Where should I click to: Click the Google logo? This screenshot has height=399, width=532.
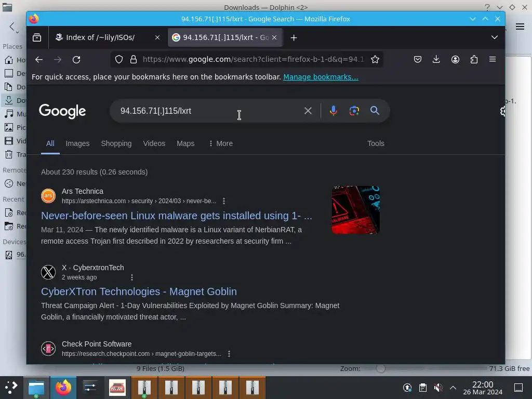coord(62,111)
